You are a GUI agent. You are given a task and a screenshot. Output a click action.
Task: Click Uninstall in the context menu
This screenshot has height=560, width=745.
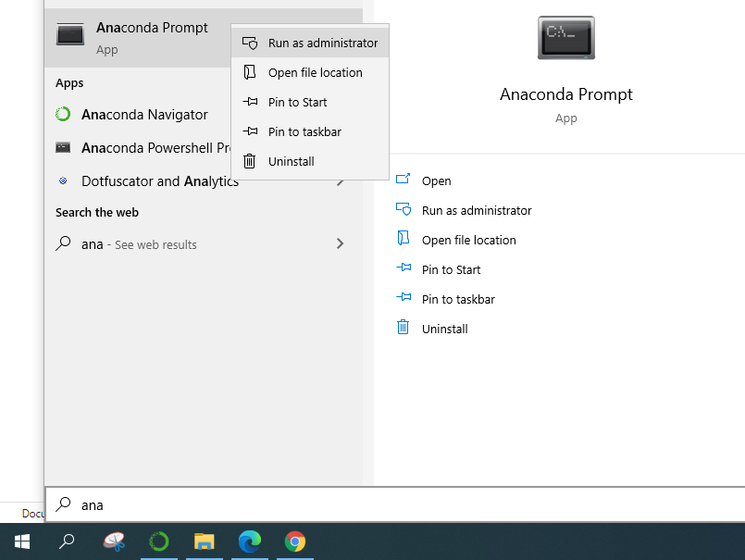291,161
